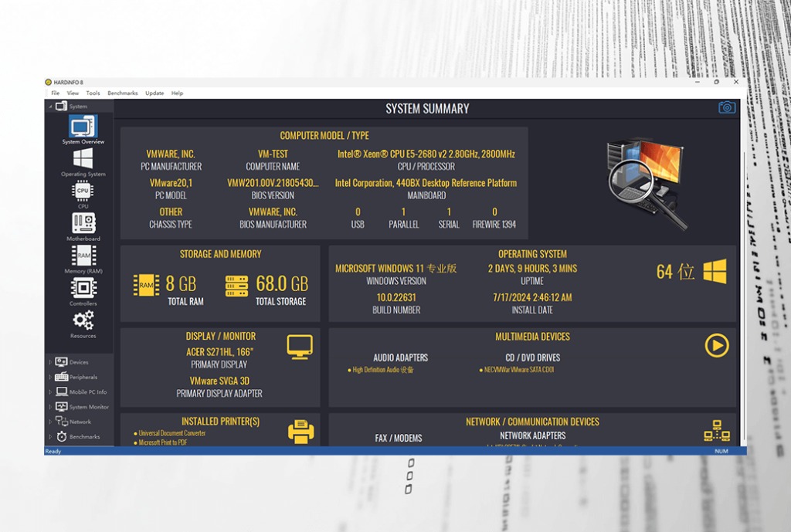Viewport: 791px width, 532px height.
Task: Click the Microsoft Windows 11 version text
Action: [x=396, y=268]
